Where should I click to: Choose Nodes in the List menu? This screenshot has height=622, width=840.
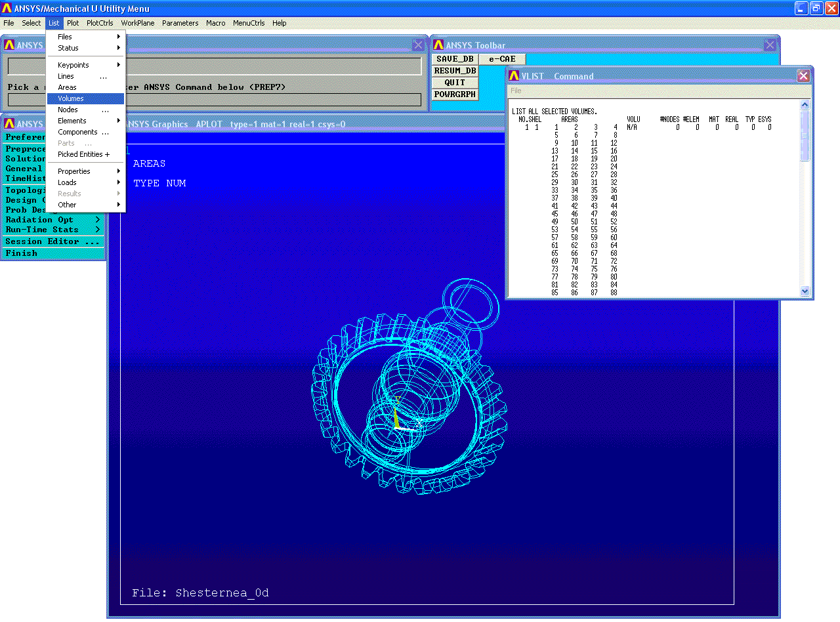click(85, 110)
